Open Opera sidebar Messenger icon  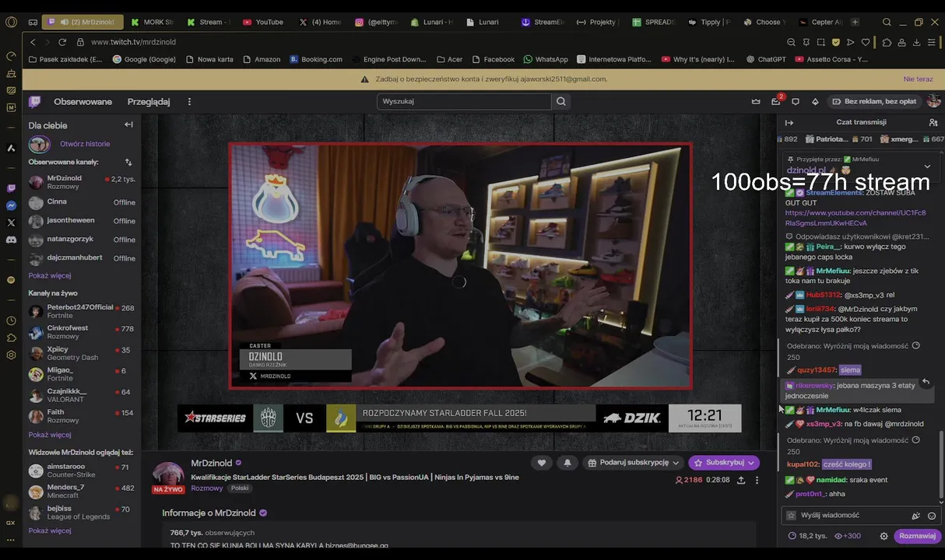pos(11,205)
